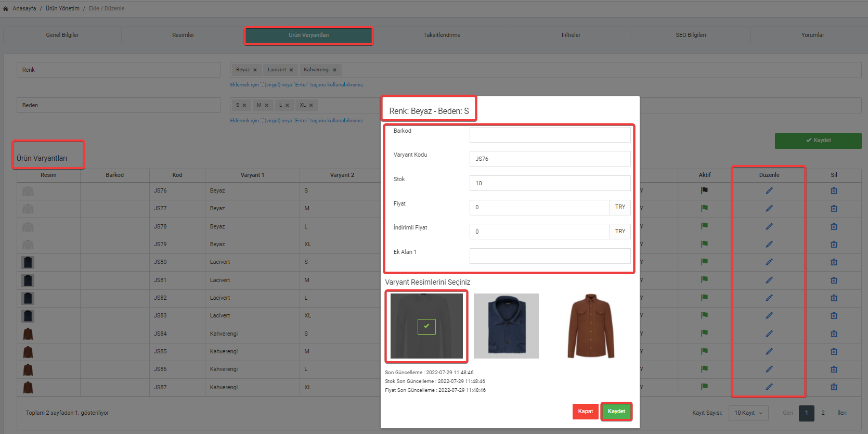The width and height of the screenshot is (868, 434).
Task: Switch to the SEO Bilgileri tab
Action: [691, 35]
